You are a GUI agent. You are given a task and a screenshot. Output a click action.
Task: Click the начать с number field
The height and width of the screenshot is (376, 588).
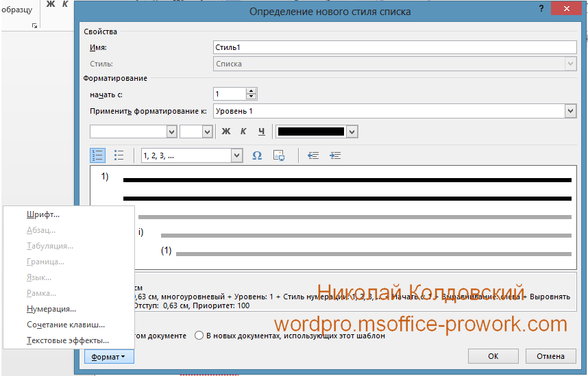pos(230,94)
